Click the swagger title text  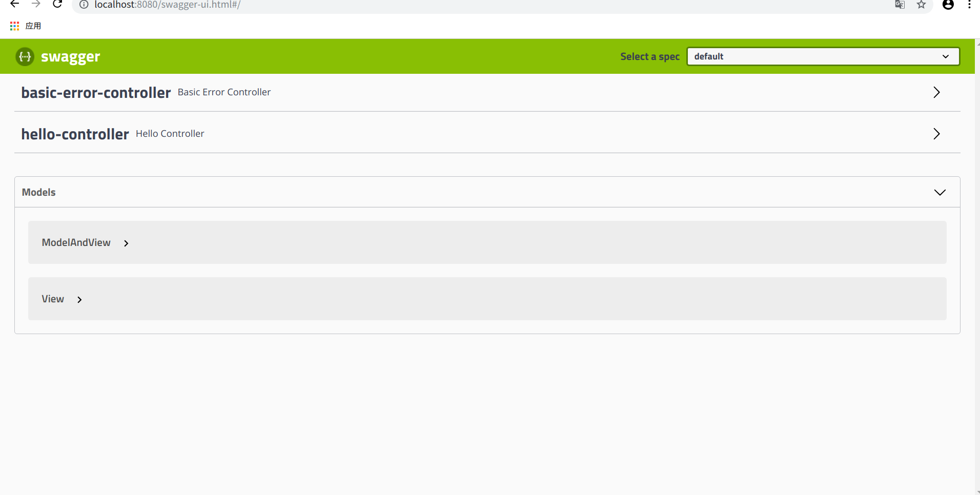[x=71, y=57]
